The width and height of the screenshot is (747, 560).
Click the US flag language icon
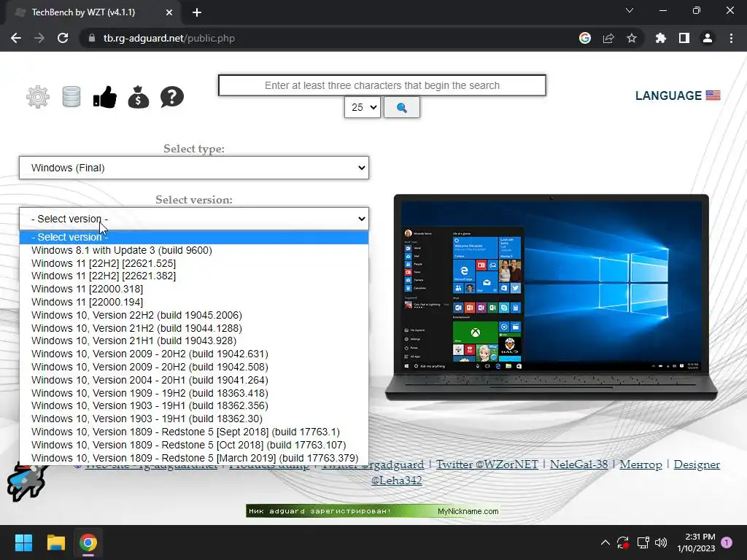(713, 96)
